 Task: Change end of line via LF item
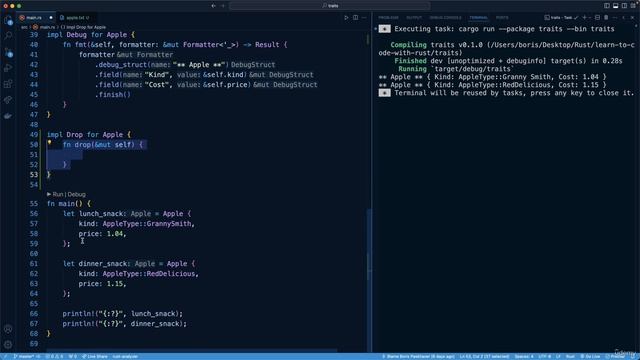point(558,356)
